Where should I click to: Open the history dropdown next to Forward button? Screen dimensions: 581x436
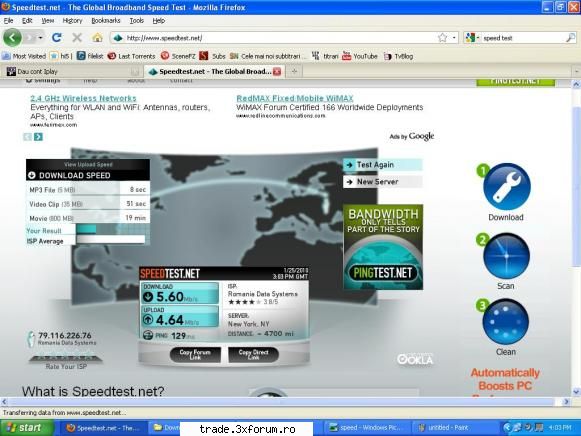pyautogui.click(x=40, y=38)
